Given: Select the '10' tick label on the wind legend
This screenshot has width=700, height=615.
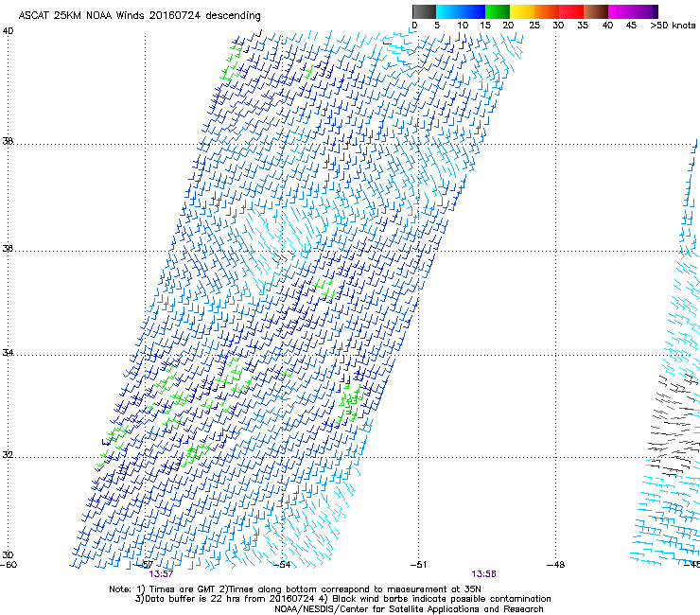Looking at the screenshot, I should (x=463, y=26).
